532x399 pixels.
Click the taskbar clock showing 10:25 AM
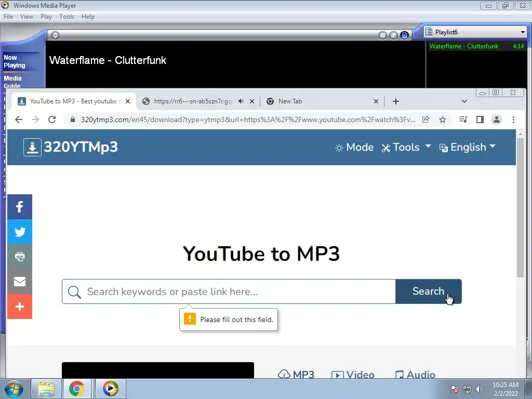click(506, 389)
